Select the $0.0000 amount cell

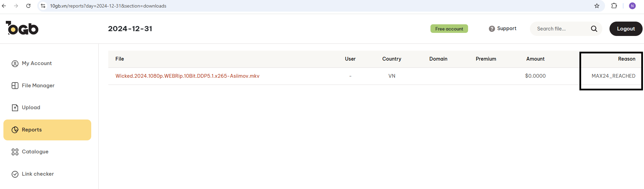pyautogui.click(x=535, y=76)
